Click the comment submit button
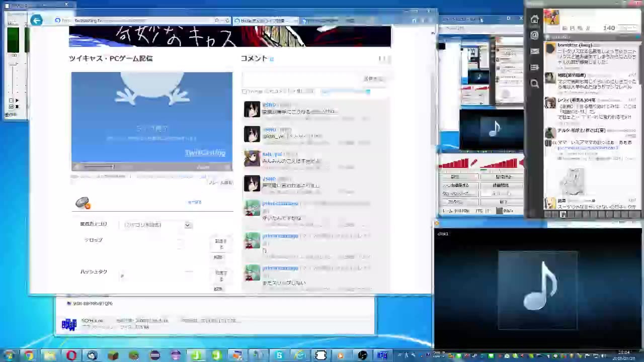 point(373,79)
